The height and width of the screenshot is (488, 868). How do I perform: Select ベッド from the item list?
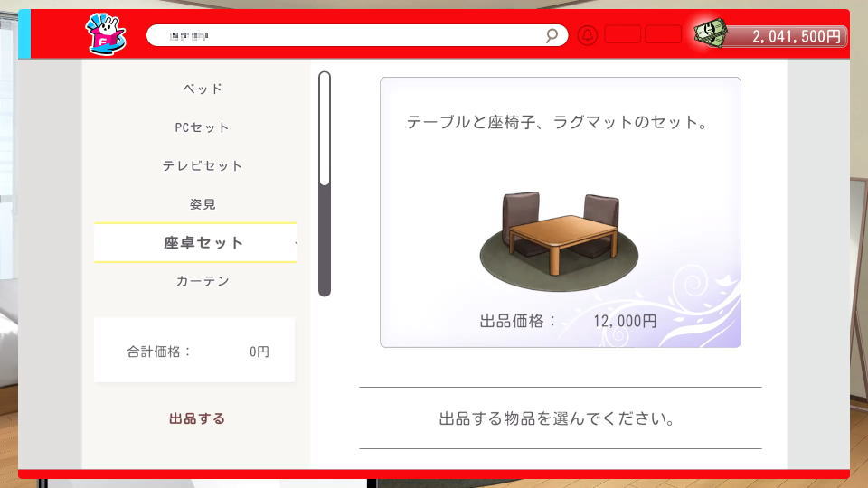click(x=203, y=89)
